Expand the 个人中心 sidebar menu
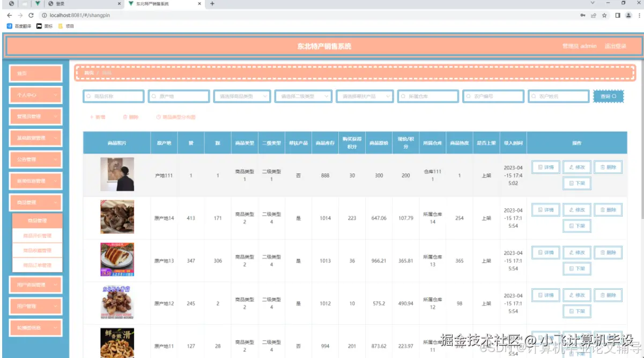 (x=36, y=95)
